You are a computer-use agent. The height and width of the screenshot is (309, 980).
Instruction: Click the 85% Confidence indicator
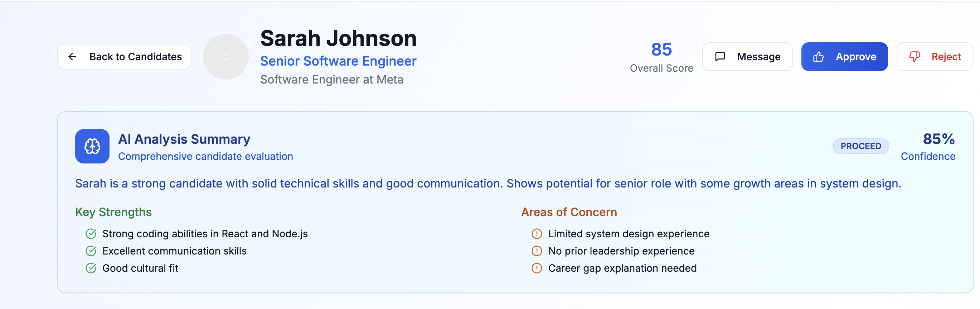click(927, 147)
